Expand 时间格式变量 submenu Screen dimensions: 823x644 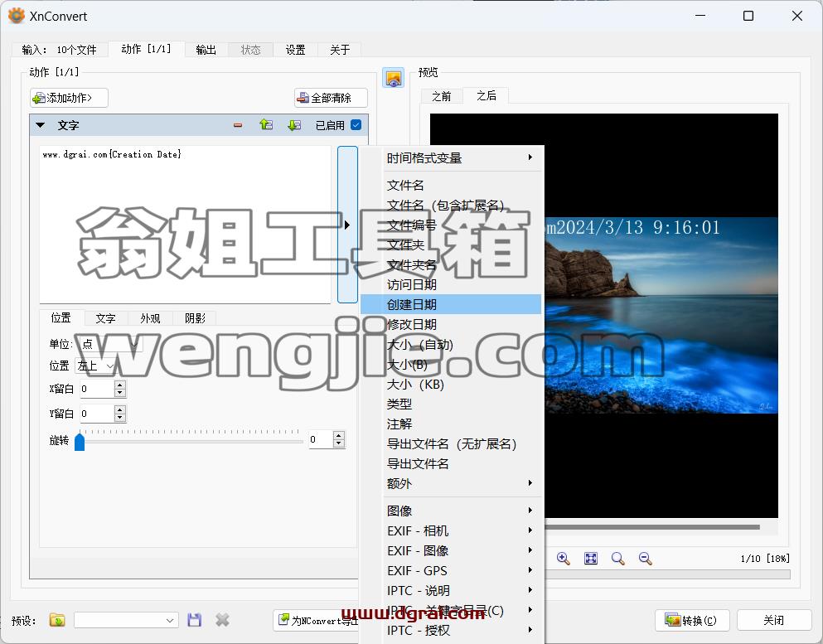(x=451, y=157)
